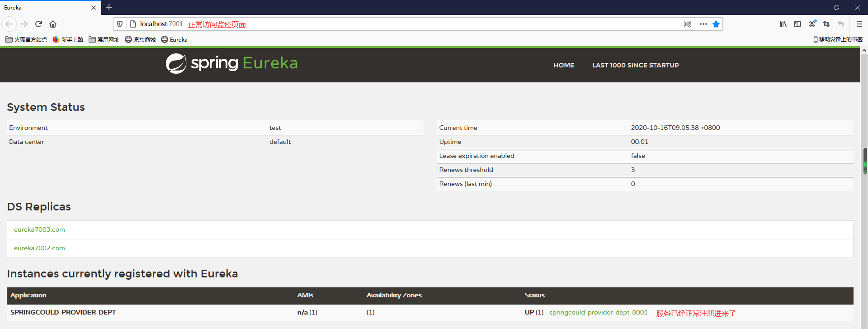This screenshot has width=868, height=329.
Task: Close the Firefox window
Action: 857,7
